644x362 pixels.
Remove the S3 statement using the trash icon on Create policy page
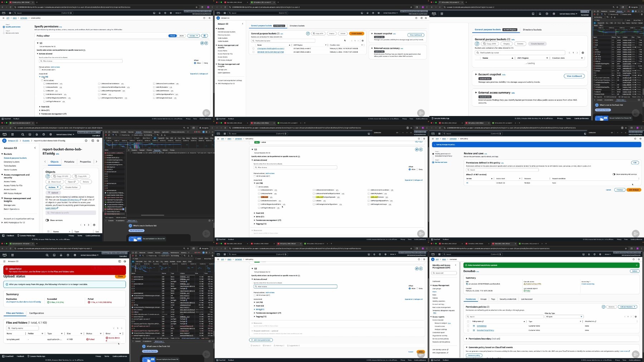click(x=206, y=43)
